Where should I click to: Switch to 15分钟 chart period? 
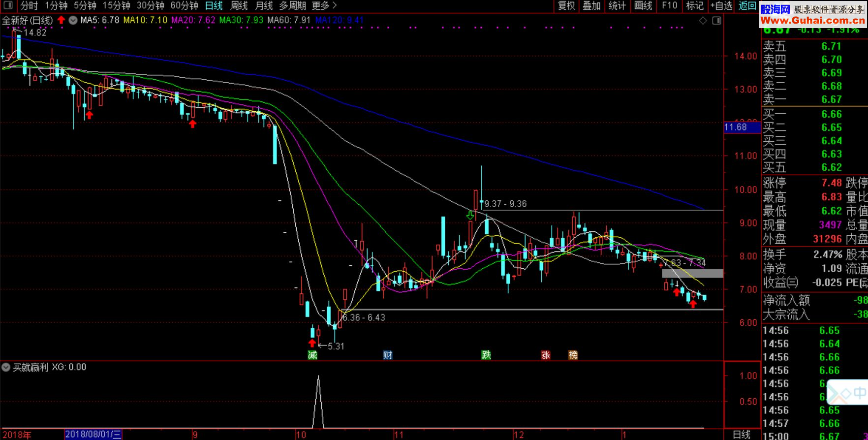point(117,6)
